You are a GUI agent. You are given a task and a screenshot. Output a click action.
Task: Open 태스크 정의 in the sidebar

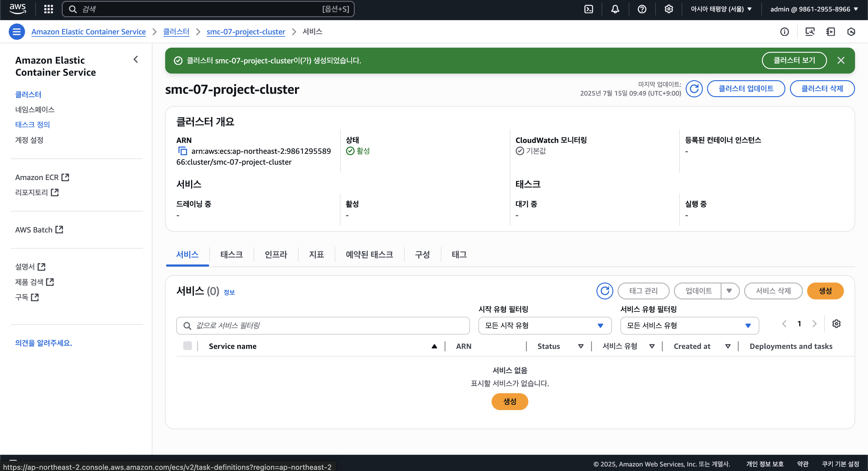coord(32,125)
